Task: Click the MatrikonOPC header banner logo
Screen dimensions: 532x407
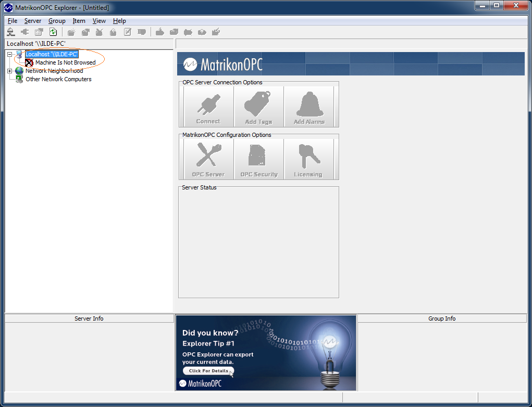Action: click(x=223, y=65)
